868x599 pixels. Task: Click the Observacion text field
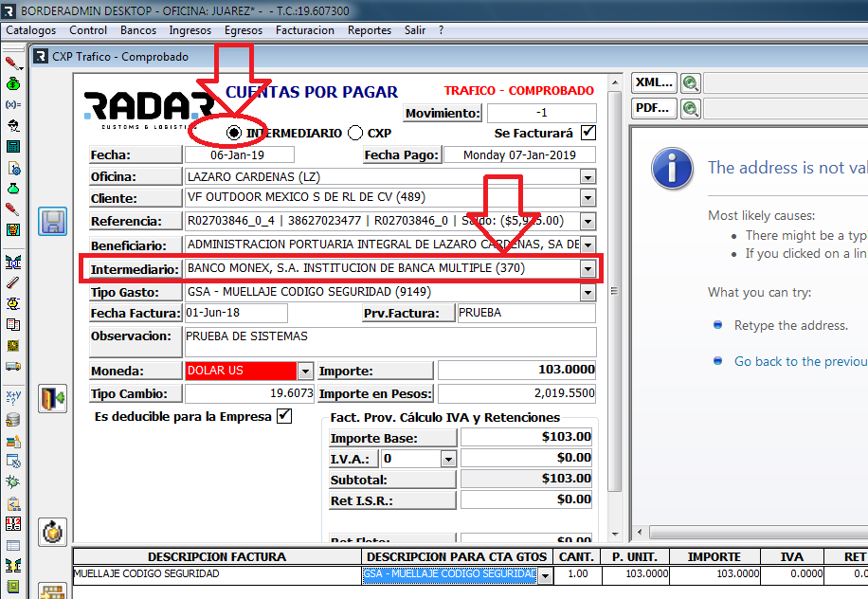pyautogui.click(x=390, y=342)
